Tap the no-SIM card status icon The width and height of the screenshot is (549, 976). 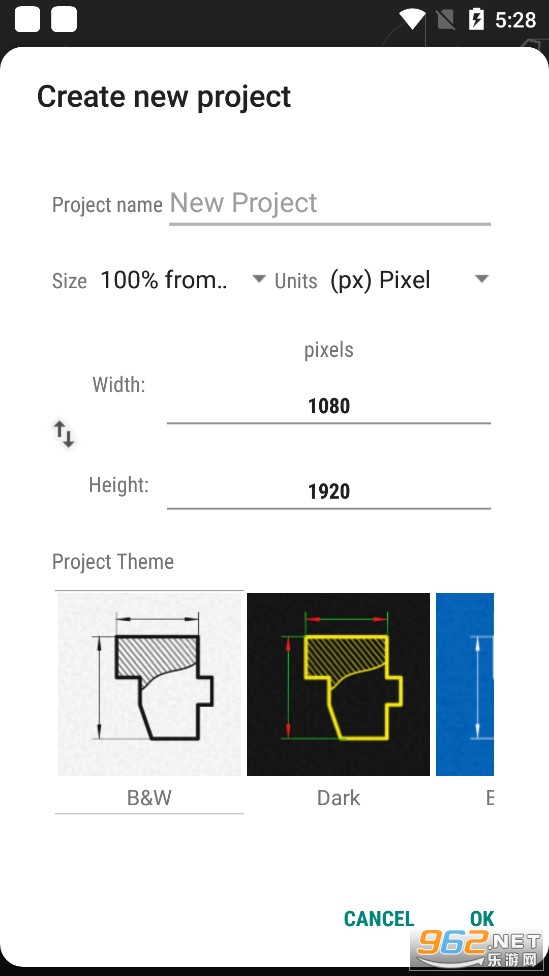446,19
